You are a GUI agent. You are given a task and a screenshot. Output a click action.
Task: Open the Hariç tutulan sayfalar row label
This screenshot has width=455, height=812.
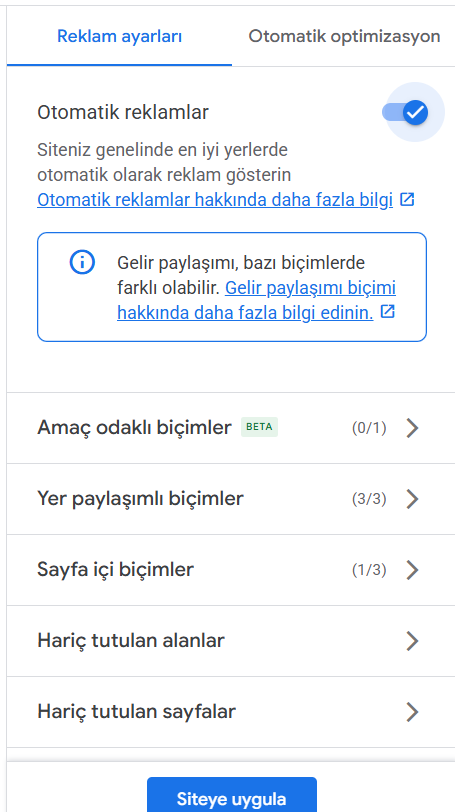click(x=137, y=712)
